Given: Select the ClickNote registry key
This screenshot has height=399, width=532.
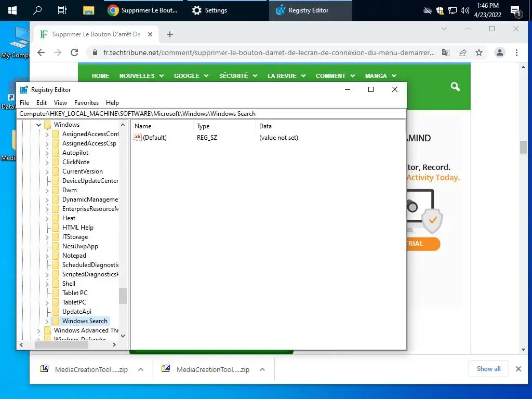Looking at the screenshot, I should [x=76, y=162].
